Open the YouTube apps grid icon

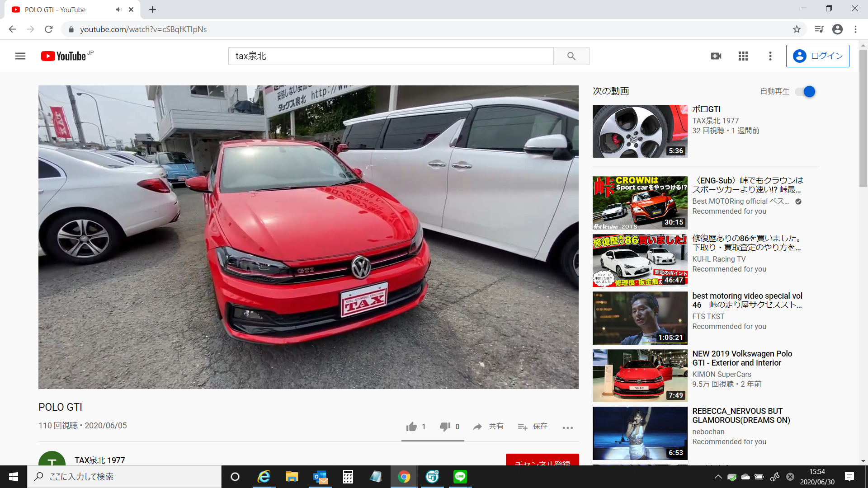pyautogui.click(x=743, y=56)
